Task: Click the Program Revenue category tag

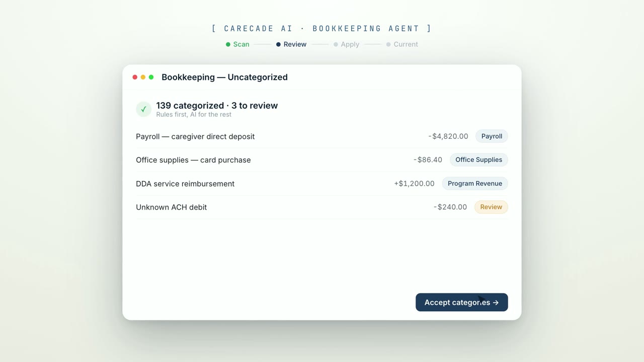Action: [x=475, y=184]
